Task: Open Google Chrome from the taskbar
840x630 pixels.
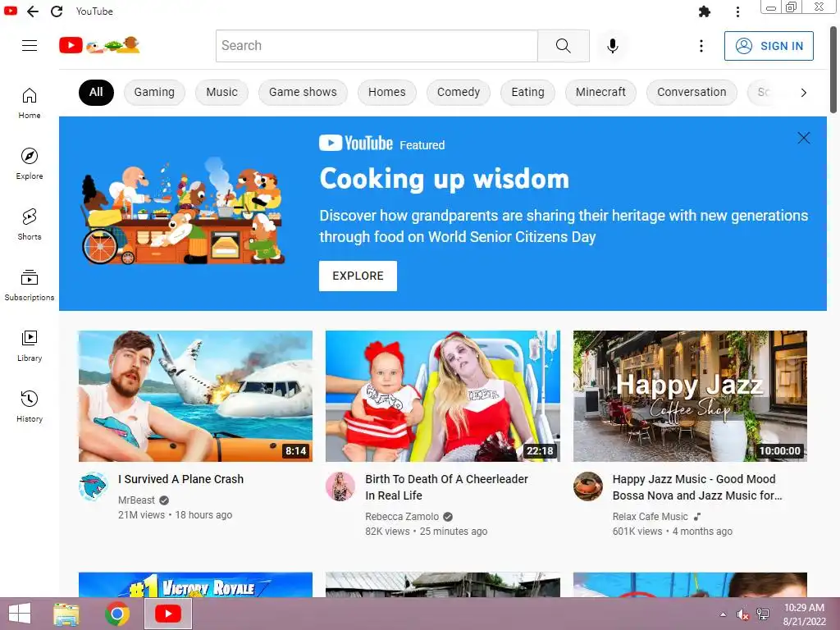Action: click(116, 614)
